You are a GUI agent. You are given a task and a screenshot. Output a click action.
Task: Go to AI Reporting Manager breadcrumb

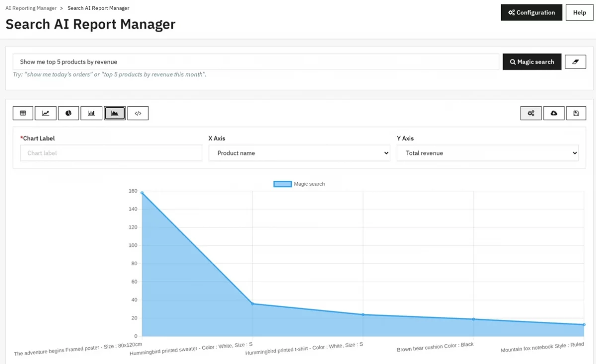(31, 8)
